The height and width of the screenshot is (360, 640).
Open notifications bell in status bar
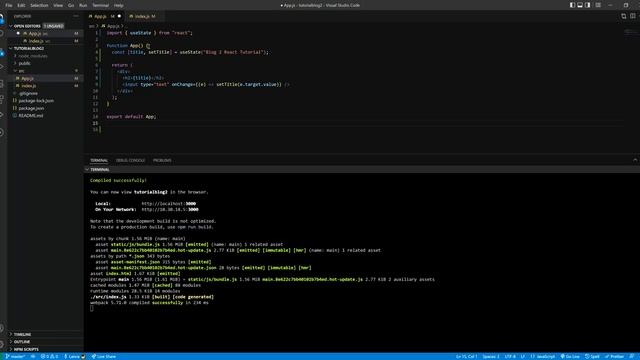tap(632, 356)
